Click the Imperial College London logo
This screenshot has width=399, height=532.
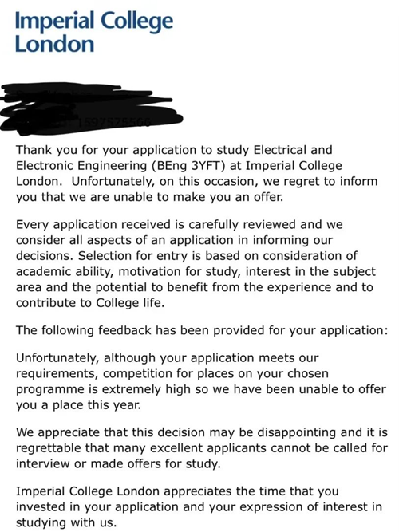(94, 32)
